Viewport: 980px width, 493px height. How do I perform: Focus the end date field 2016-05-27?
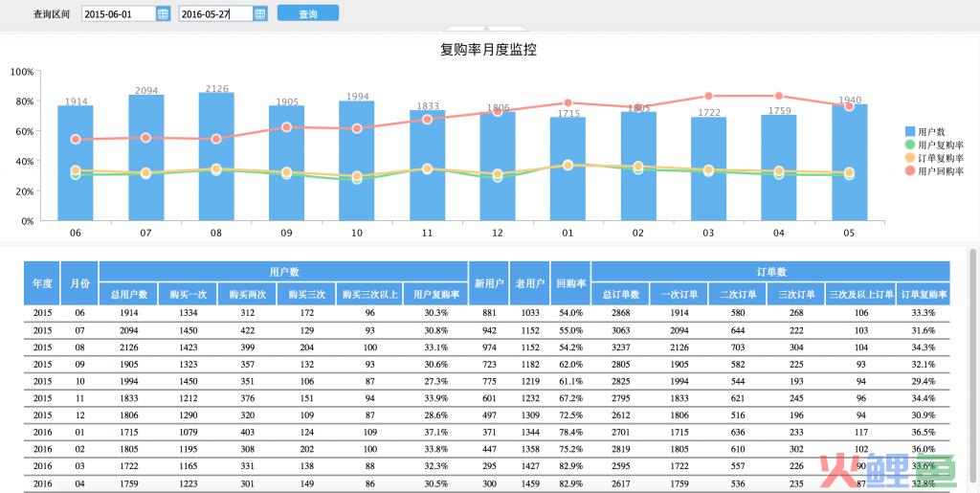pos(216,13)
